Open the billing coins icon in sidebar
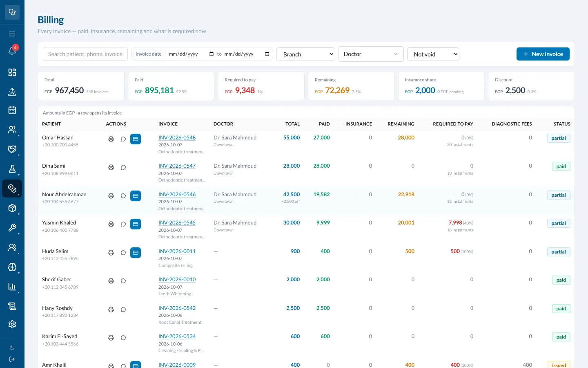 click(12, 188)
